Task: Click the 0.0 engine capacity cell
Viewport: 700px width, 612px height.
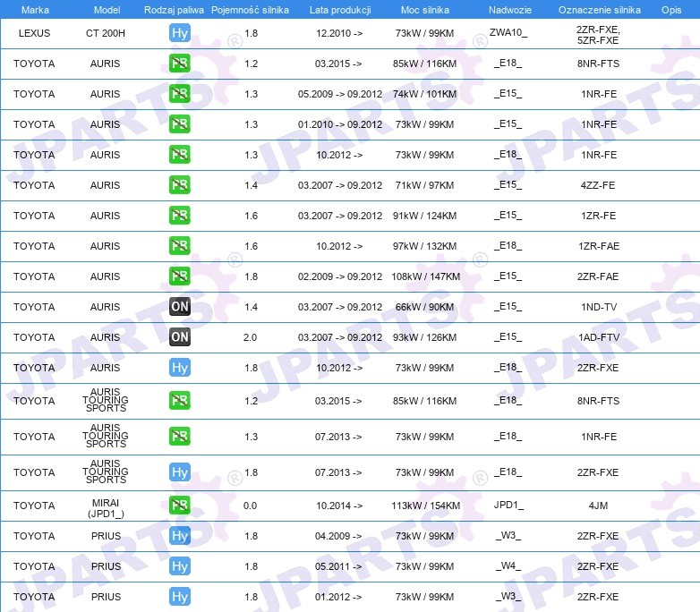Action: [250, 506]
